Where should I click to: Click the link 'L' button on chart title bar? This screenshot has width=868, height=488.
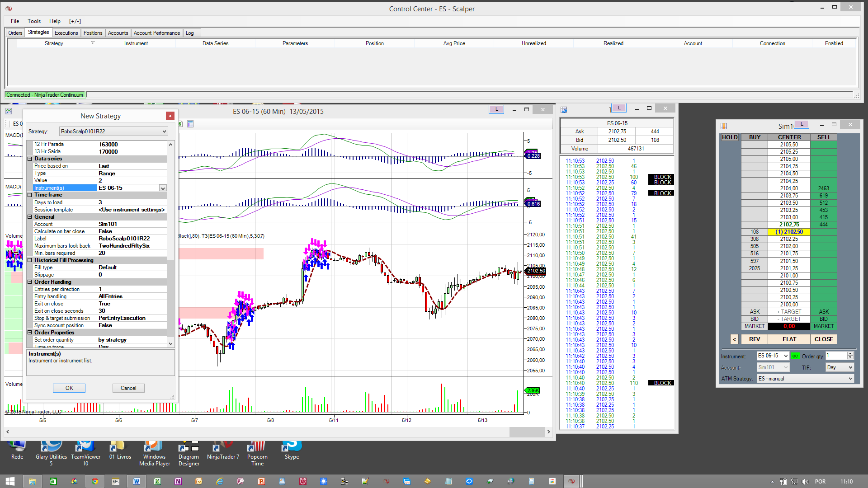496,109
